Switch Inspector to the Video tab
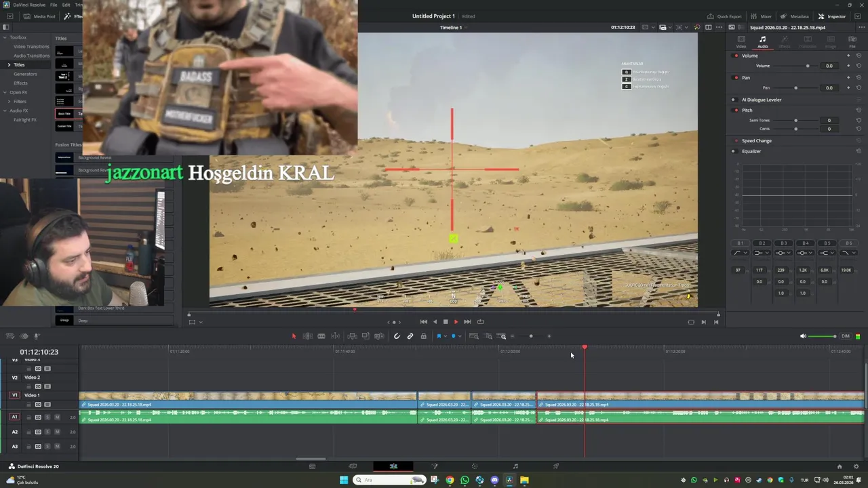The width and height of the screenshot is (868, 488). 741,42
